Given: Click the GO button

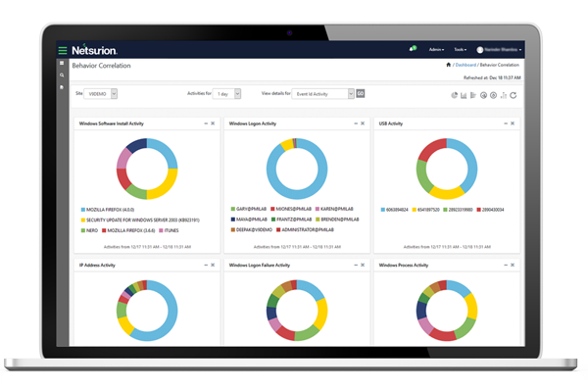Looking at the screenshot, I should click(360, 93).
